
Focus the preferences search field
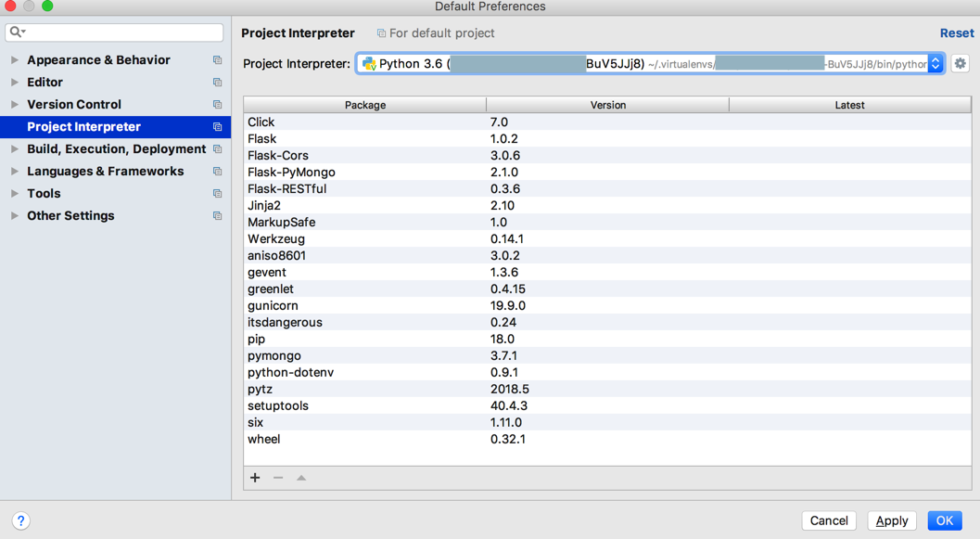(x=121, y=32)
